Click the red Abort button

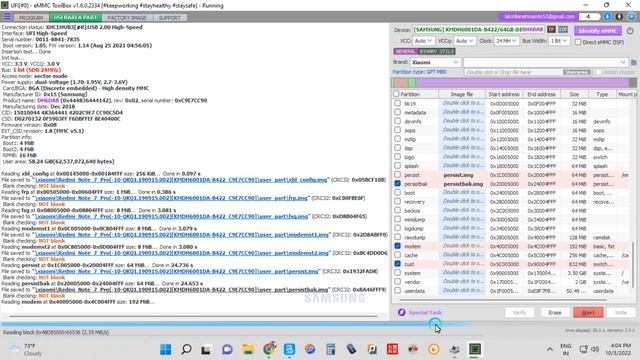point(588,313)
